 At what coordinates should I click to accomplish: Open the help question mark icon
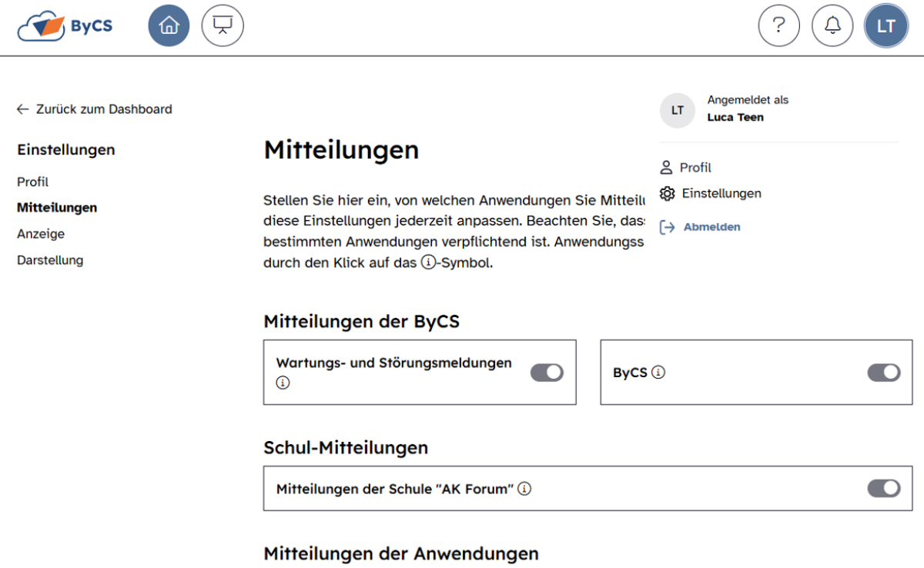(778, 26)
